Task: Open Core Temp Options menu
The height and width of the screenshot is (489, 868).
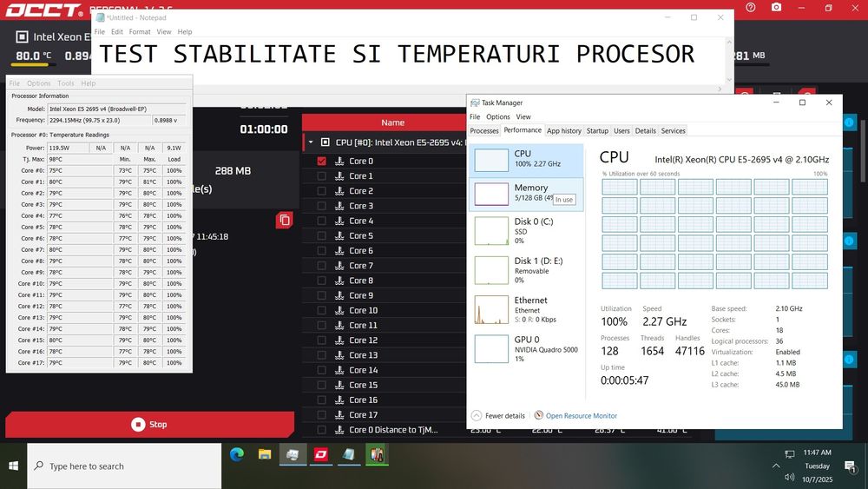Action: 38,83
